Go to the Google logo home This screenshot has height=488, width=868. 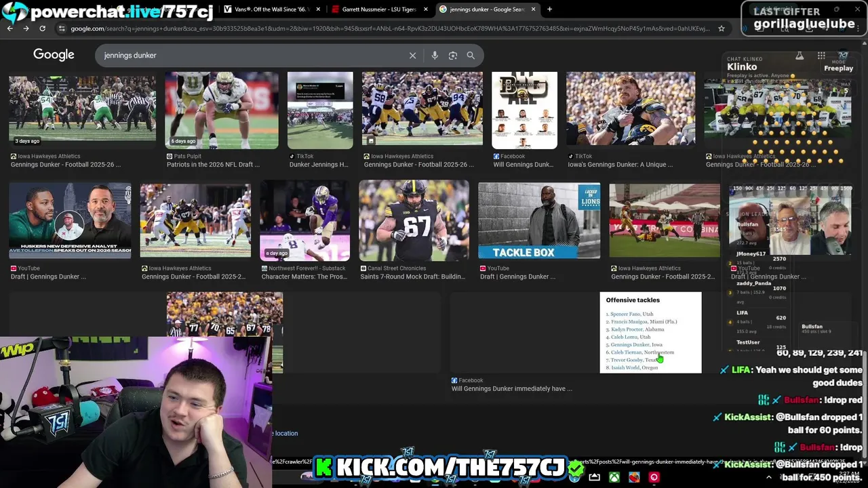(54, 55)
